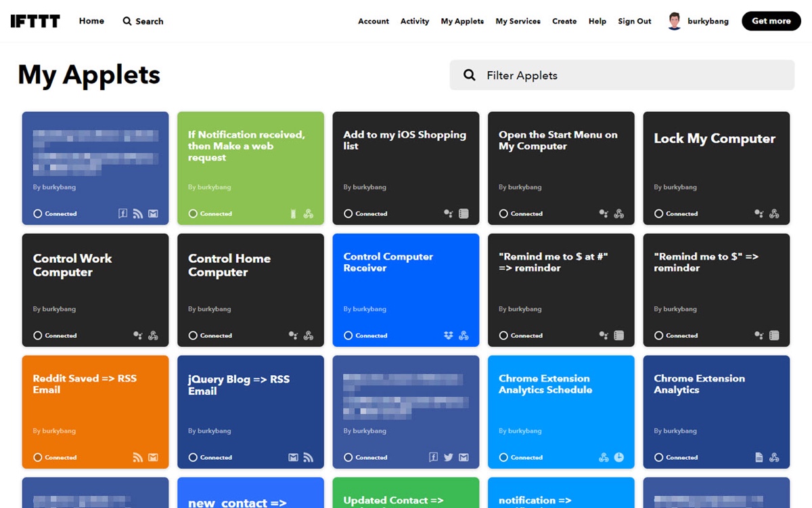Click the iOS Reminders icon on Add to my iOS Shopping list
Screen dimensions: 812x508
click(464, 213)
